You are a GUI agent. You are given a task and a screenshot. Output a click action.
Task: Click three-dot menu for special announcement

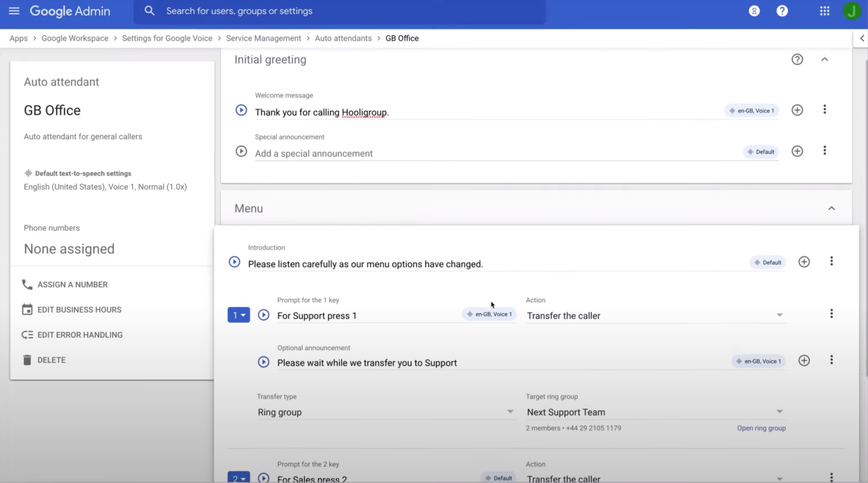tap(824, 151)
